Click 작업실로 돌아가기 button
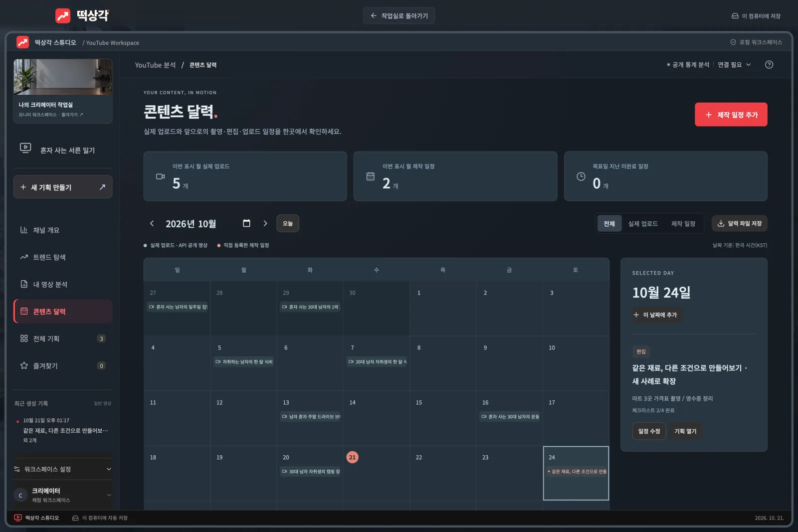This screenshot has height=532, width=798. [x=399, y=16]
